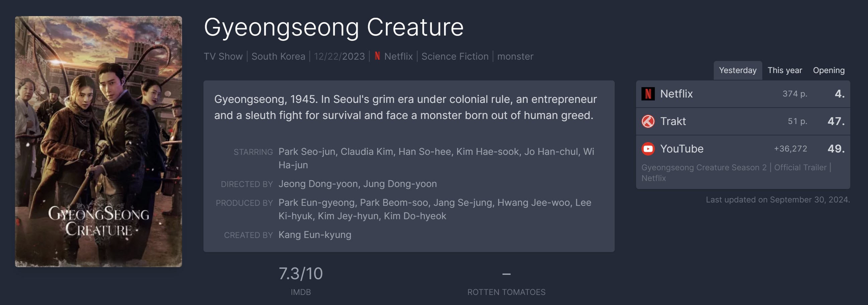The height and width of the screenshot is (305, 868).
Task: Click the Netflix icon in the rankings panel
Action: [647, 94]
